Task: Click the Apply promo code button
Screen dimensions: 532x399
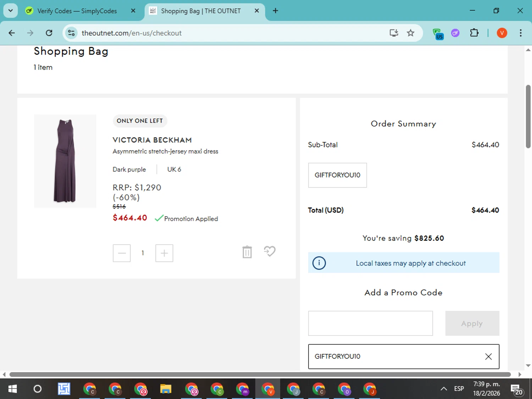Action: (472, 323)
